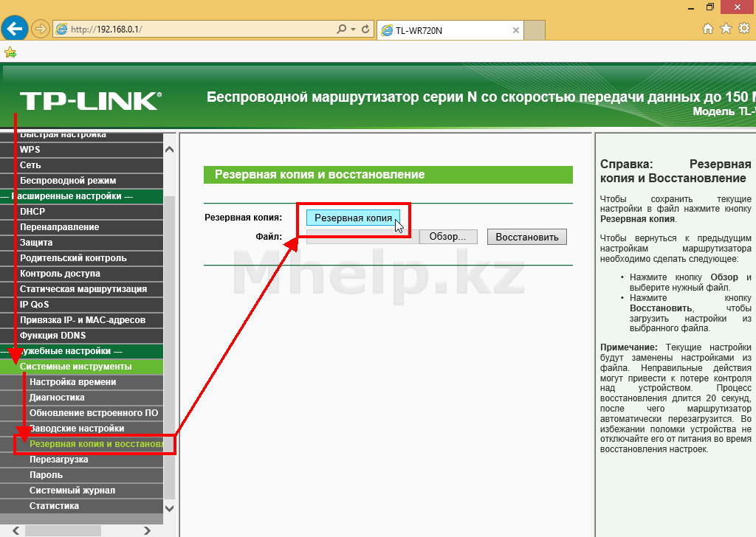Click the browser forward arrow button
The image size is (756, 537).
point(41,30)
